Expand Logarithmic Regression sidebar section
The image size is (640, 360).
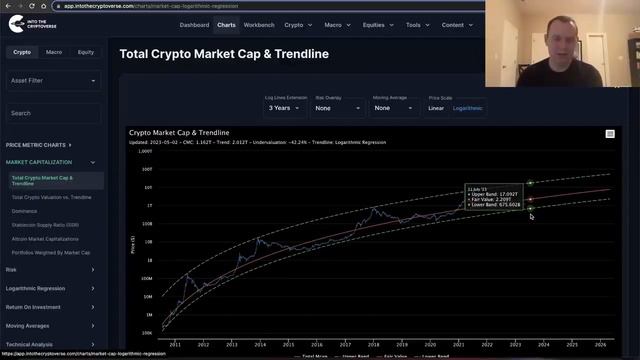pyautogui.click(x=51, y=289)
